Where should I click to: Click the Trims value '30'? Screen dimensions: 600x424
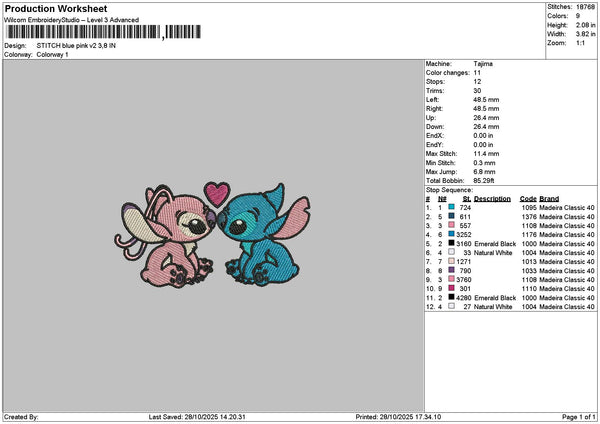pos(478,91)
